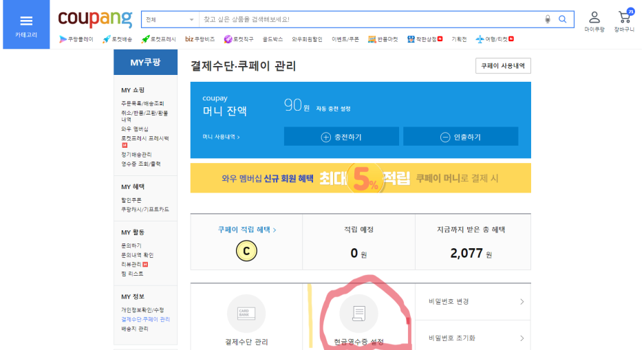Image resolution: width=644 pixels, height=350 pixels.
Task: Open 와우회원할인 in the top navigation
Action: (x=308, y=39)
